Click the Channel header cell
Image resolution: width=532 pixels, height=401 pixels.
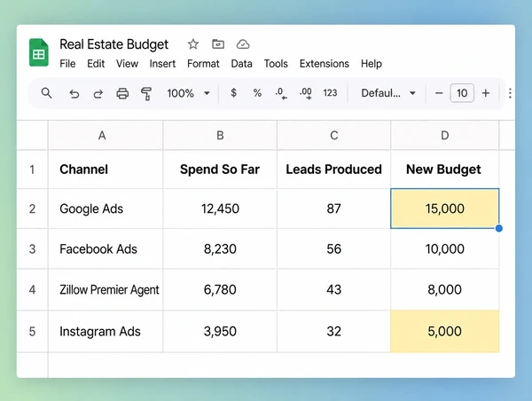(x=106, y=169)
